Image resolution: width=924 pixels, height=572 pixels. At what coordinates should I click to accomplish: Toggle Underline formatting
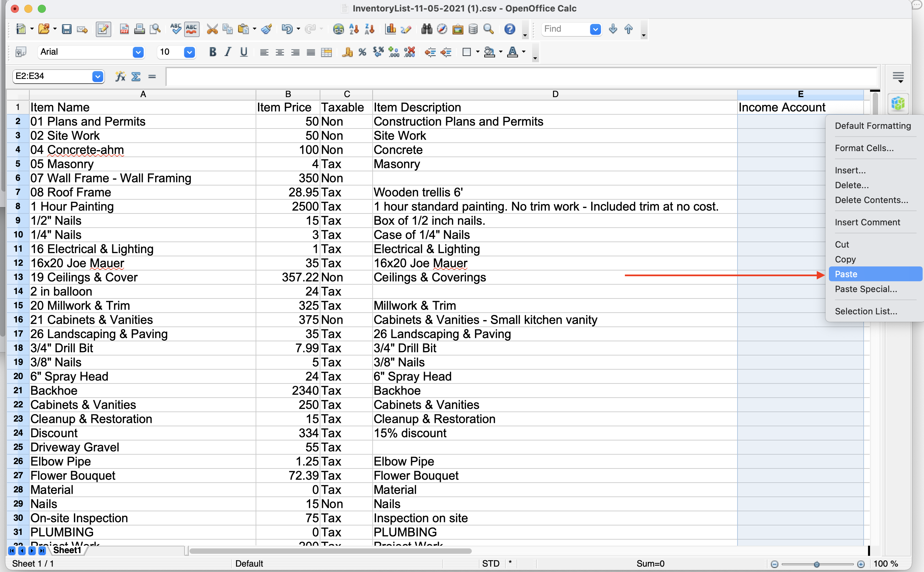[244, 52]
